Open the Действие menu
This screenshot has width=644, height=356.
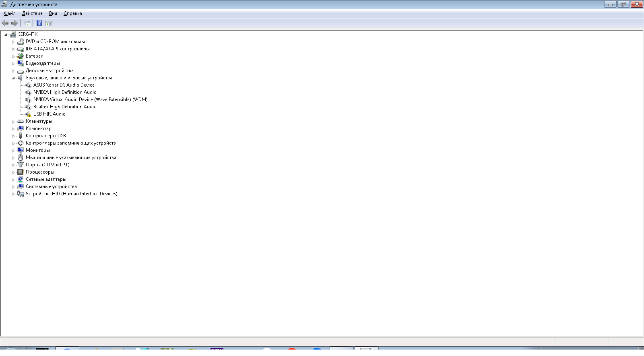coord(32,13)
